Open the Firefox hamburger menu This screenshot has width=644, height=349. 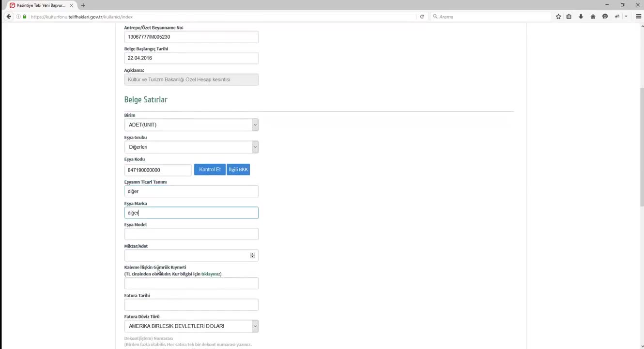point(638,16)
